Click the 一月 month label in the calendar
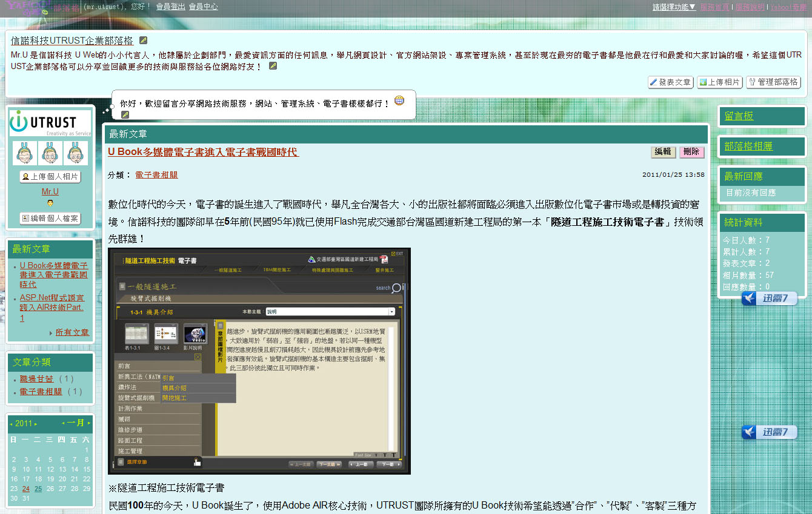 coord(76,423)
